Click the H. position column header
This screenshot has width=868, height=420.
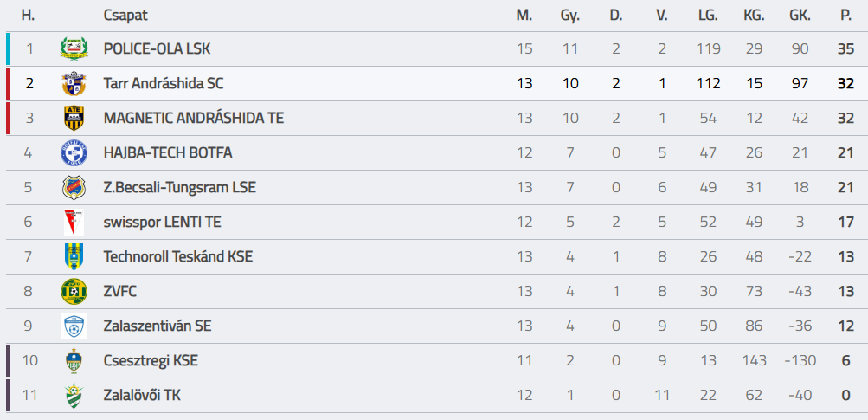(x=29, y=15)
